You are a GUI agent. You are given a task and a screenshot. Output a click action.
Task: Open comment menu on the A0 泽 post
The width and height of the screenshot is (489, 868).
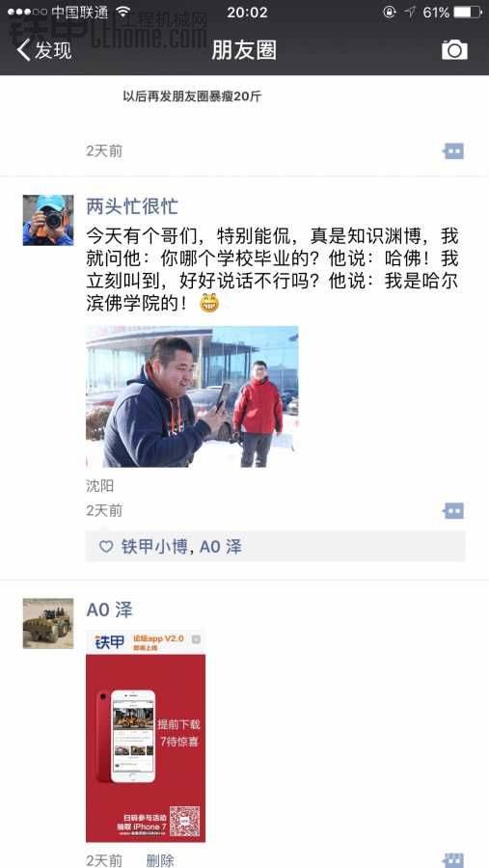pos(453,860)
